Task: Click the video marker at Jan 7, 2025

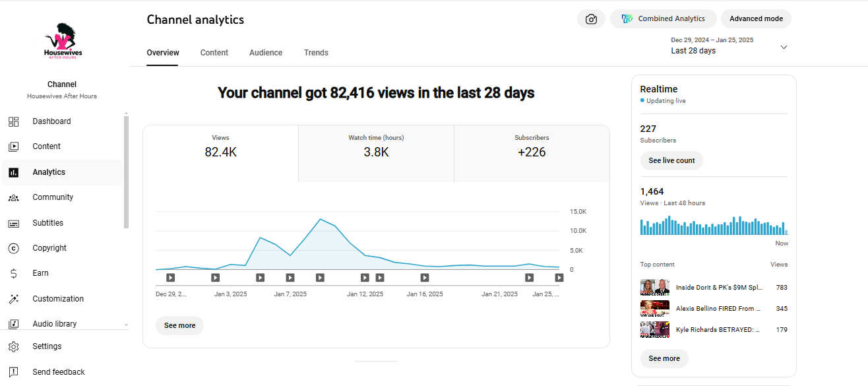Action: pyautogui.click(x=290, y=278)
